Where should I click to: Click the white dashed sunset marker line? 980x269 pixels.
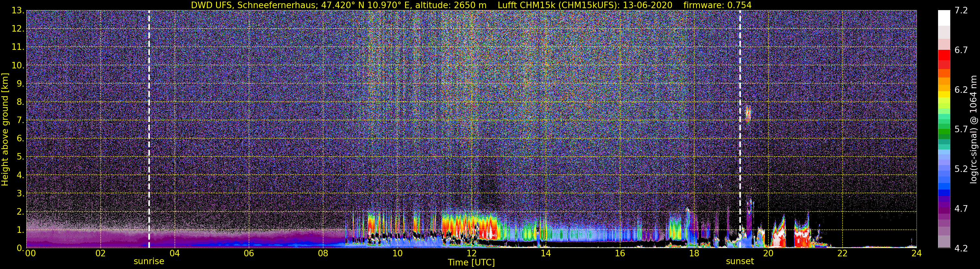tap(740, 129)
